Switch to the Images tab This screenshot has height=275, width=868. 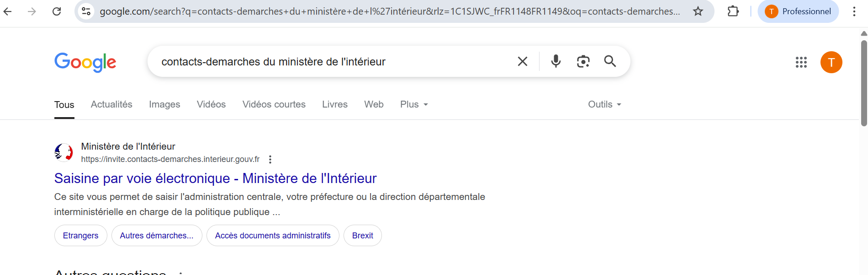164,104
